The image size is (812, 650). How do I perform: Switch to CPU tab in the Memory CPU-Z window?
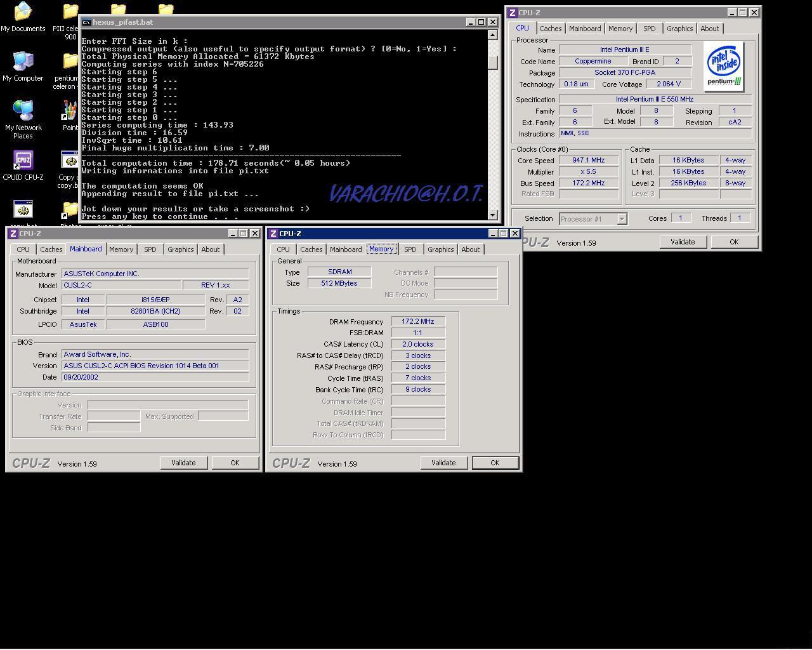[283, 249]
